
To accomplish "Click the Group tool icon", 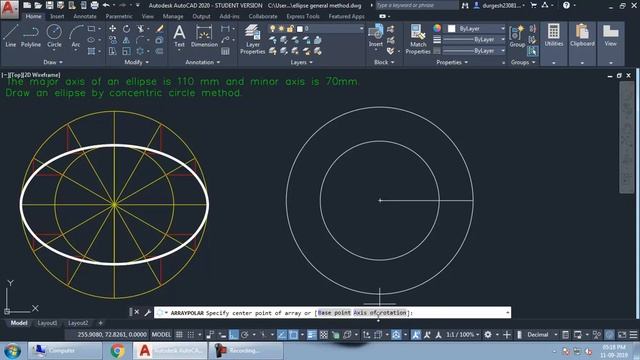I will (x=517, y=36).
